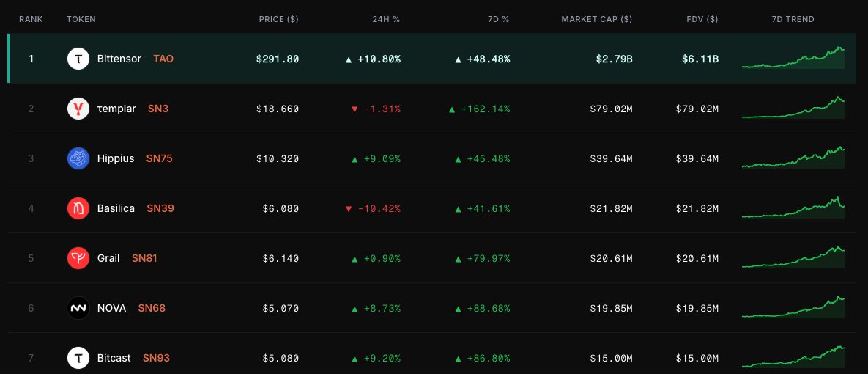Viewport: 868px width, 374px height.
Task: Click the Bittensor token logo icon
Action: pos(78,59)
